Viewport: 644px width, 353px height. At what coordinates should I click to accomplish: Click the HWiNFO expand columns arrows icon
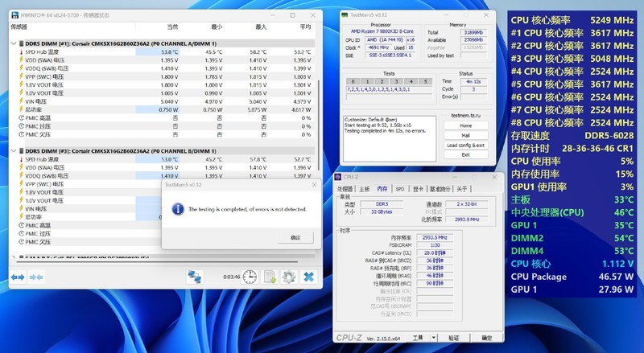pyautogui.click(x=17, y=277)
